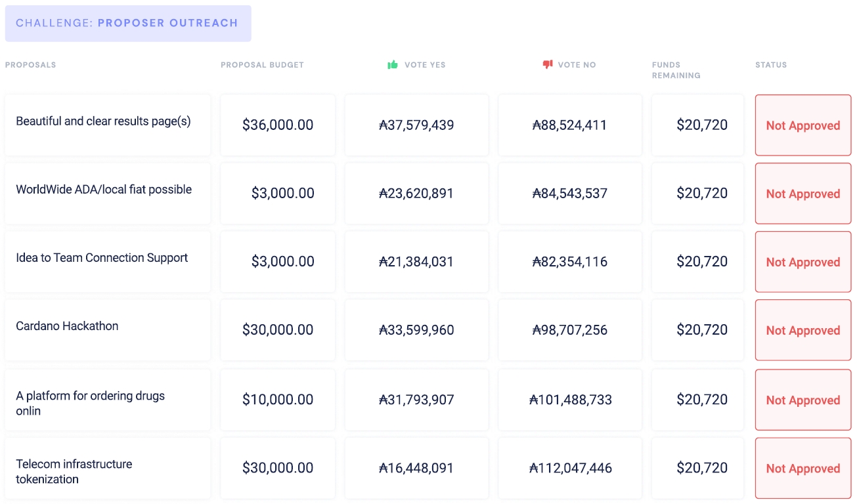Image resolution: width=857 pixels, height=504 pixels.
Task: Click the Proposals column header
Action: coord(30,65)
